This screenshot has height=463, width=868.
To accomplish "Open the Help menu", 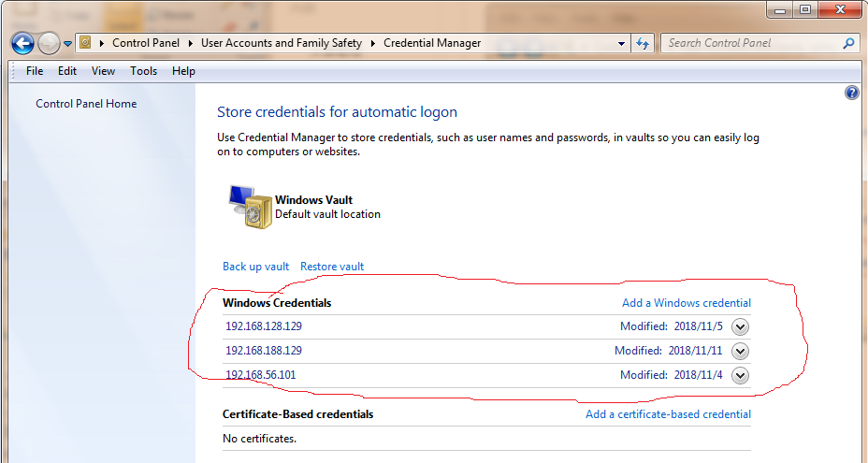I will pyautogui.click(x=183, y=71).
